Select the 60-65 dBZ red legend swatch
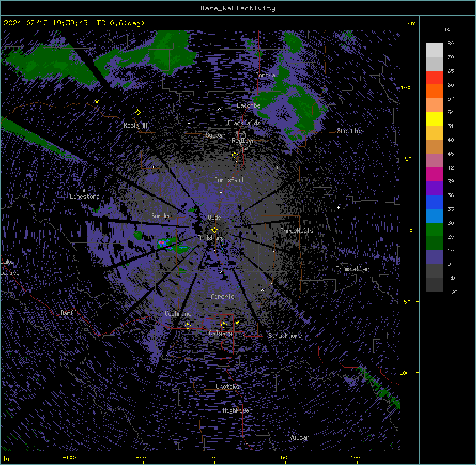 tap(434, 78)
